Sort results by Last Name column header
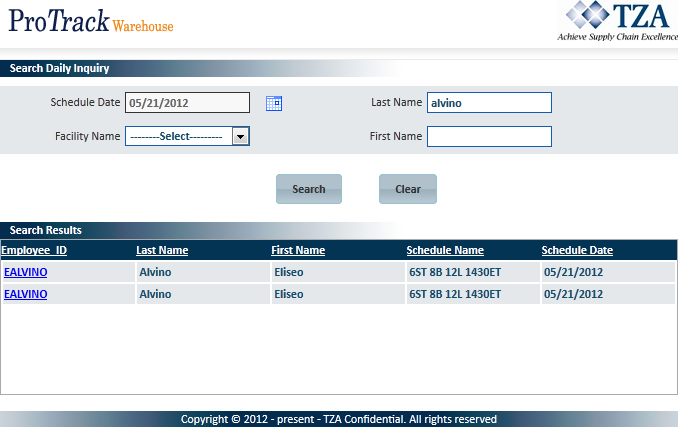This screenshot has width=678, height=427. click(162, 250)
